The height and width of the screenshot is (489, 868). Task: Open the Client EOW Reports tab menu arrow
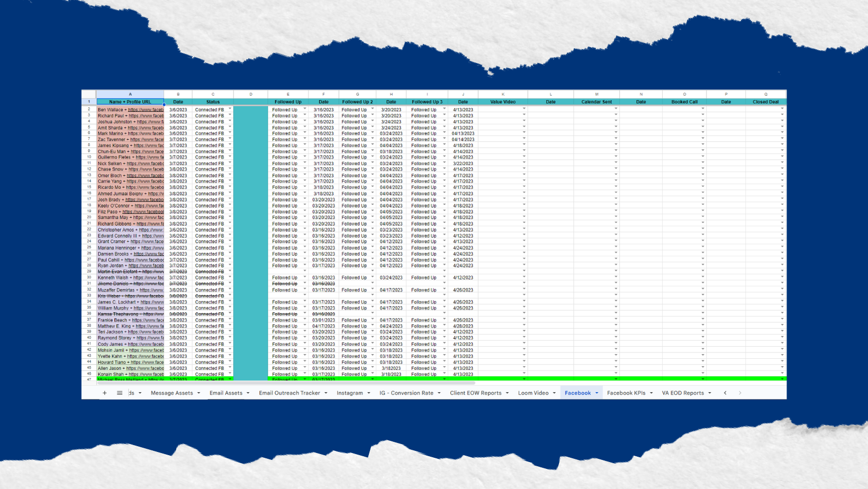coord(507,393)
